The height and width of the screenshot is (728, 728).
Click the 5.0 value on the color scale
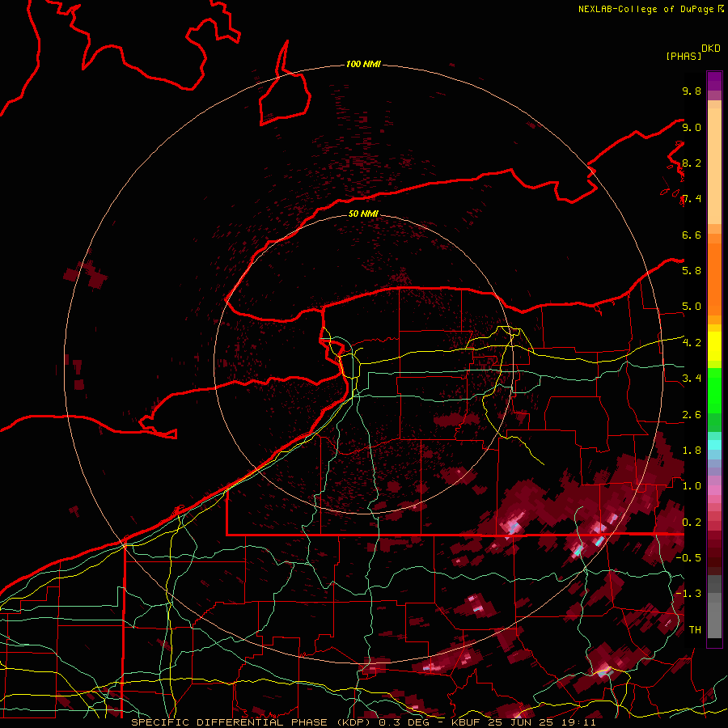click(692, 307)
